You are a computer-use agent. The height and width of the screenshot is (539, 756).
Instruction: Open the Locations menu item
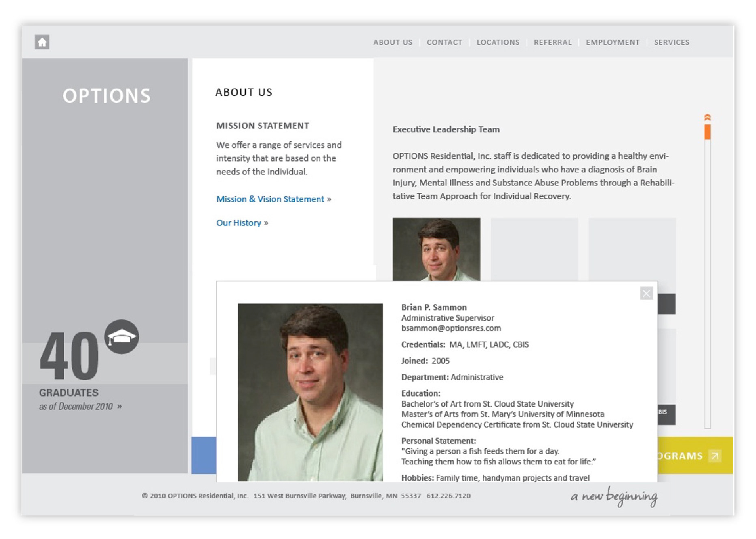pos(498,42)
